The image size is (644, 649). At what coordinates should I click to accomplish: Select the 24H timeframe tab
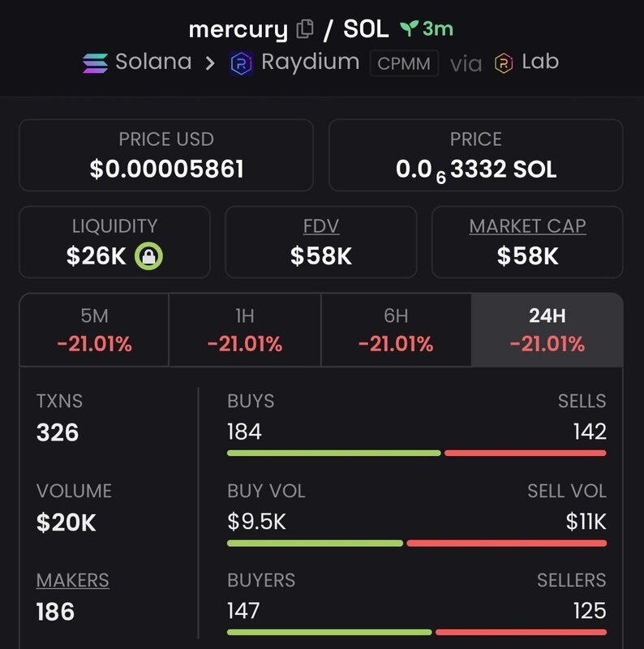click(x=547, y=329)
